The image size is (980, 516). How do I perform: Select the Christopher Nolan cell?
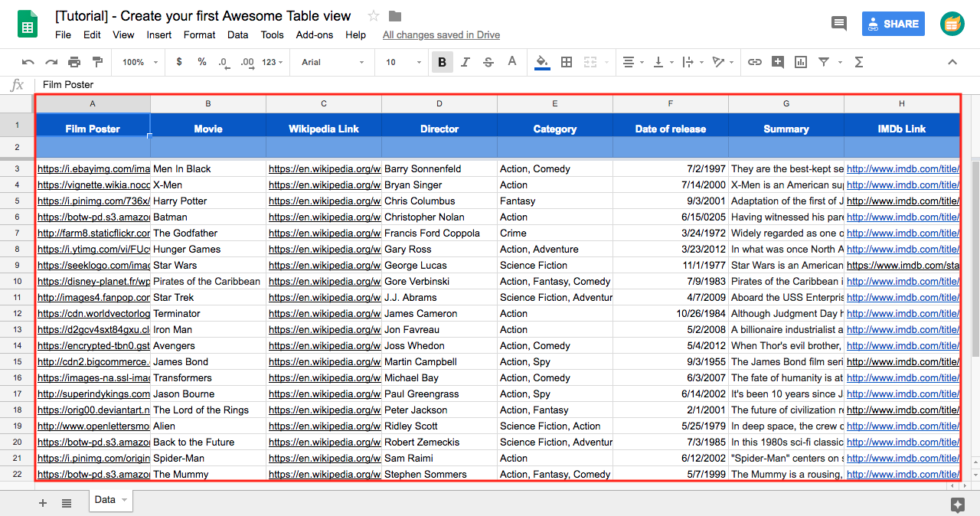point(439,217)
